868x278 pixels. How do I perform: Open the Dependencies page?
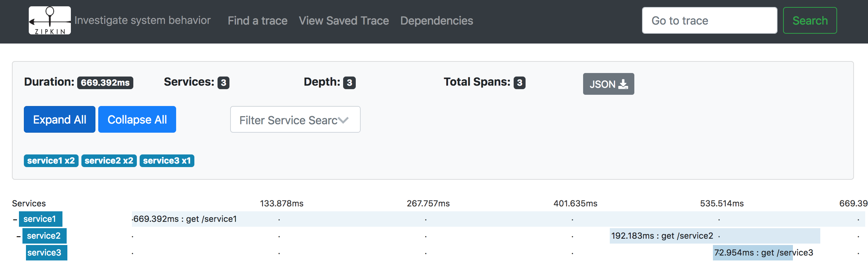(x=437, y=21)
